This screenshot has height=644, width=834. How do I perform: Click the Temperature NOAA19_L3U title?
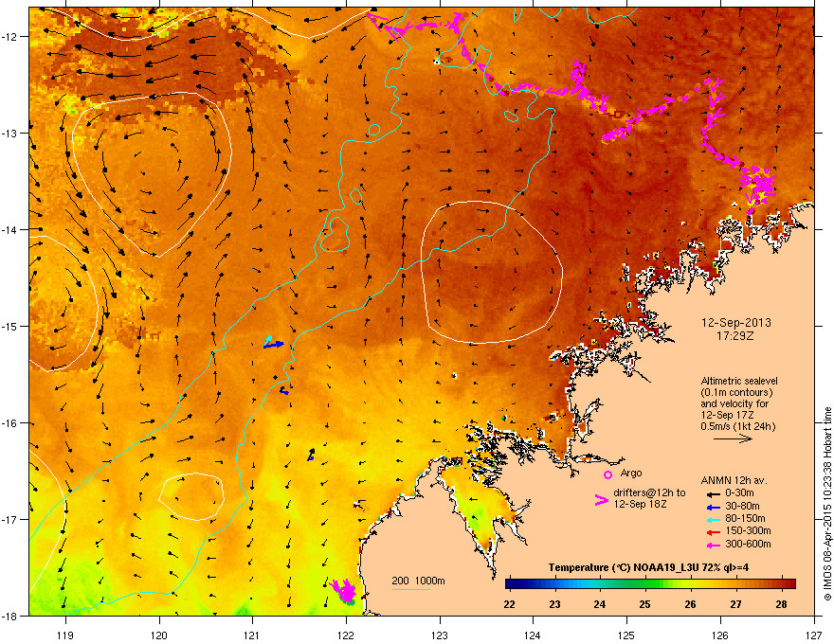(648, 567)
